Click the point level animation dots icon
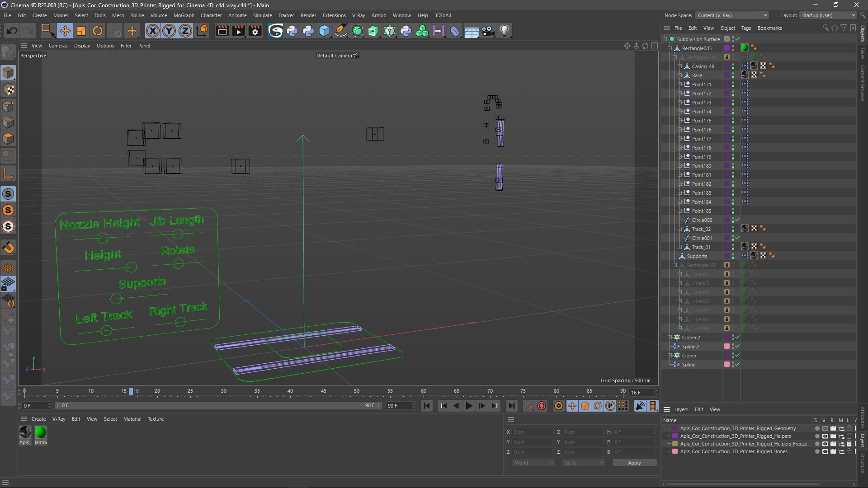Image resolution: width=868 pixels, height=488 pixels. pyautogui.click(x=623, y=406)
